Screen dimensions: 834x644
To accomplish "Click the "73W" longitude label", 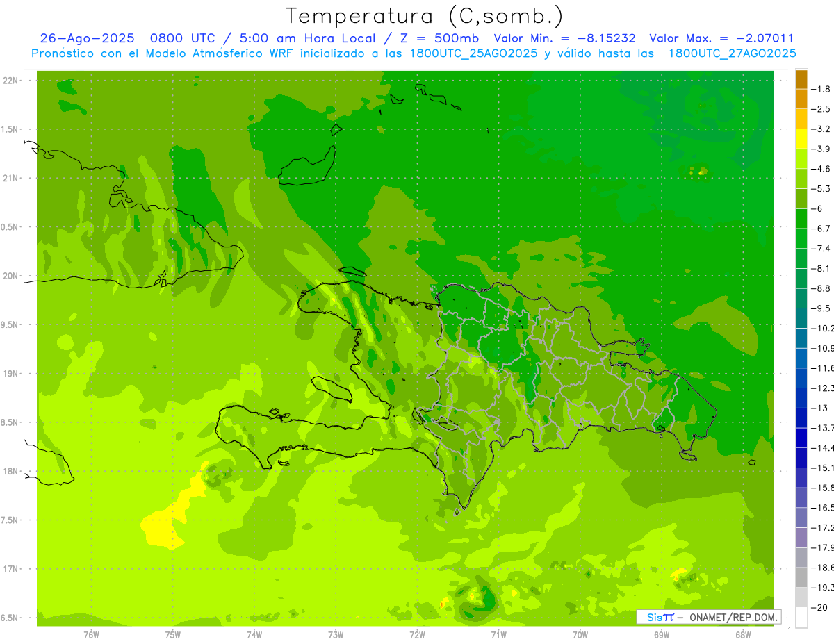I will [x=336, y=634].
